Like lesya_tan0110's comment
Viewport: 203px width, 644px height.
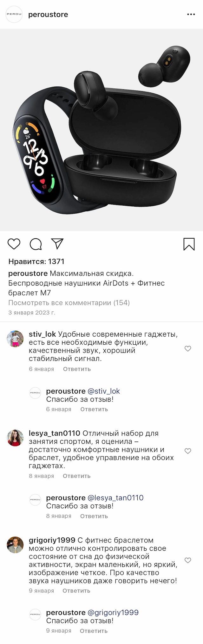coord(188,451)
